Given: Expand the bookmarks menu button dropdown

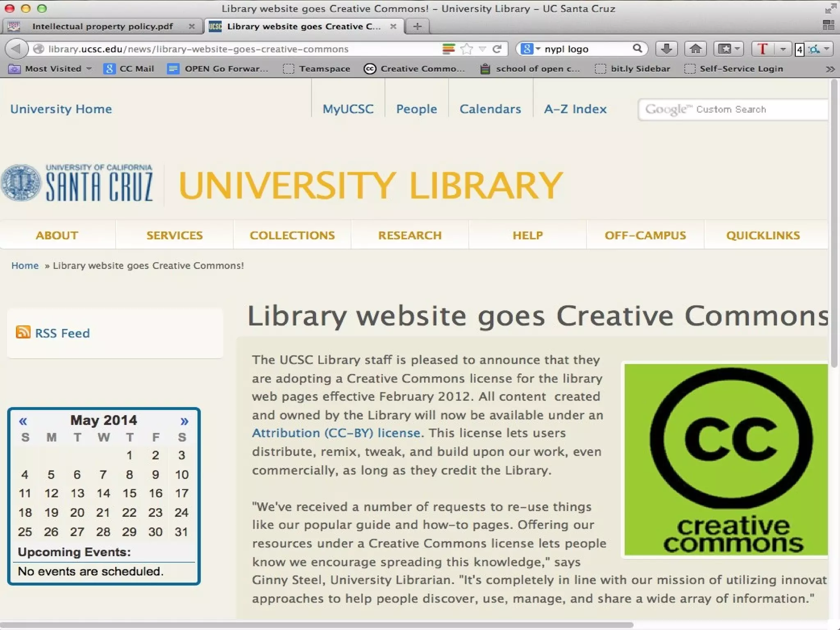Looking at the screenshot, I should [x=737, y=49].
